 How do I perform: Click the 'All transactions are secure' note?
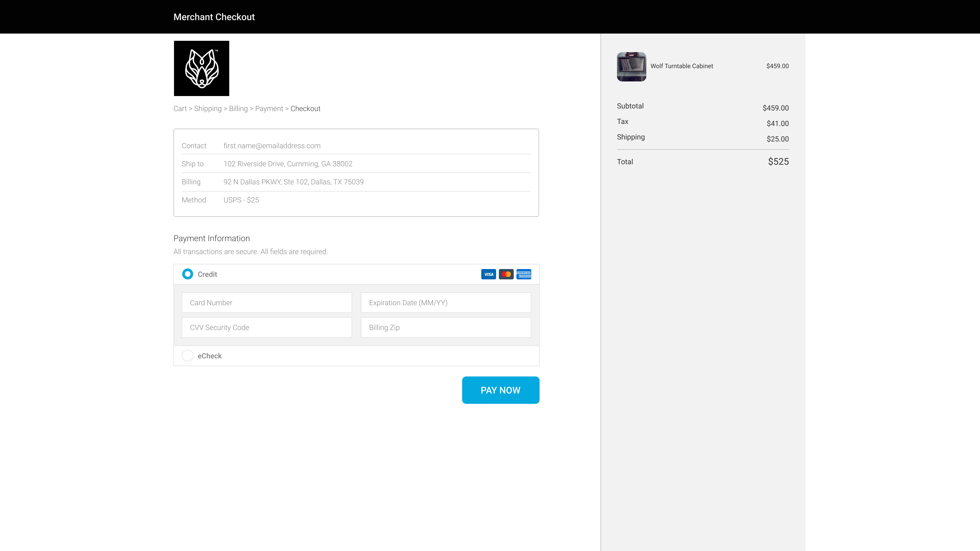click(x=250, y=252)
